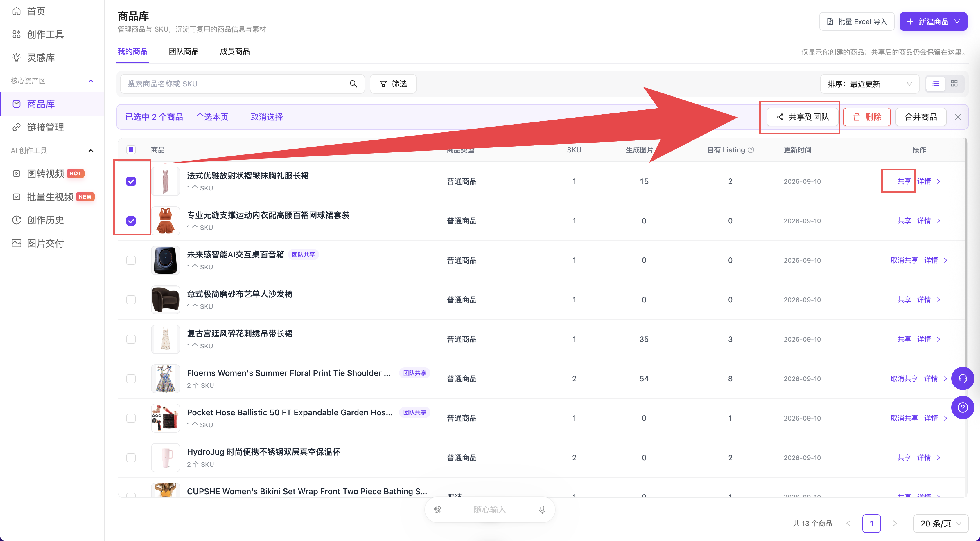The height and width of the screenshot is (541, 980).
Task: Click the 合并商品 button
Action: [x=920, y=117]
